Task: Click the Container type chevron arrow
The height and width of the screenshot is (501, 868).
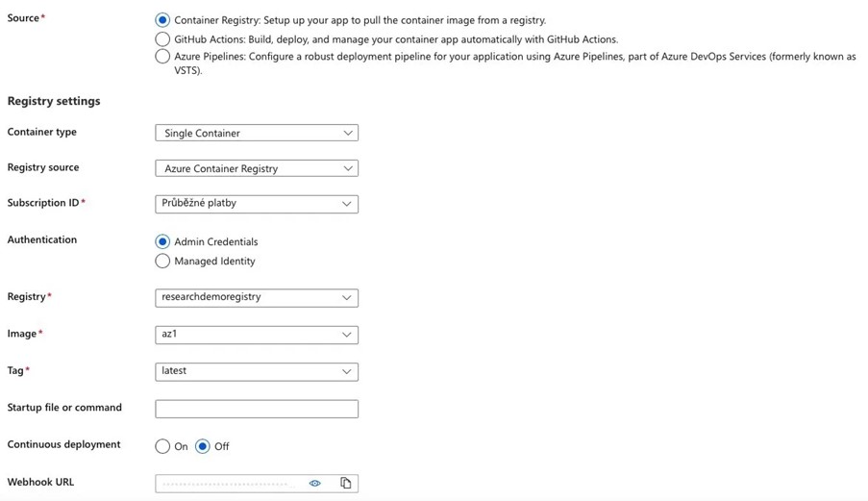Action: tap(347, 133)
